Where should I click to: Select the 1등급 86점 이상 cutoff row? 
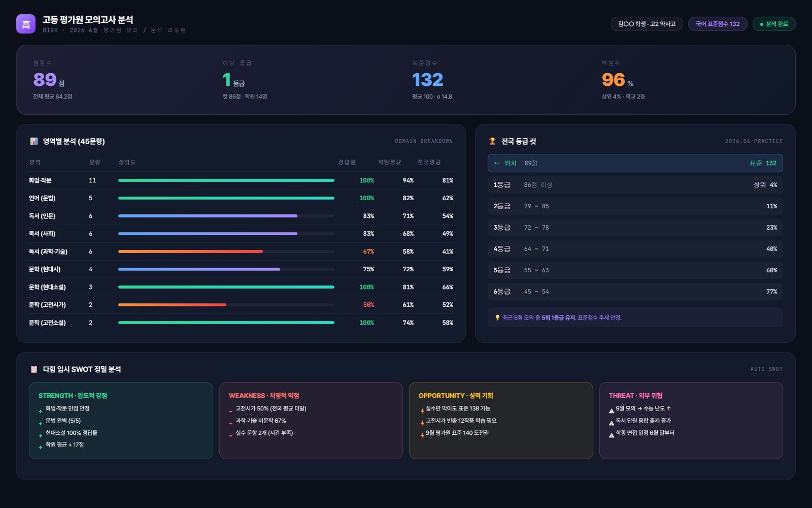pyautogui.click(x=635, y=185)
